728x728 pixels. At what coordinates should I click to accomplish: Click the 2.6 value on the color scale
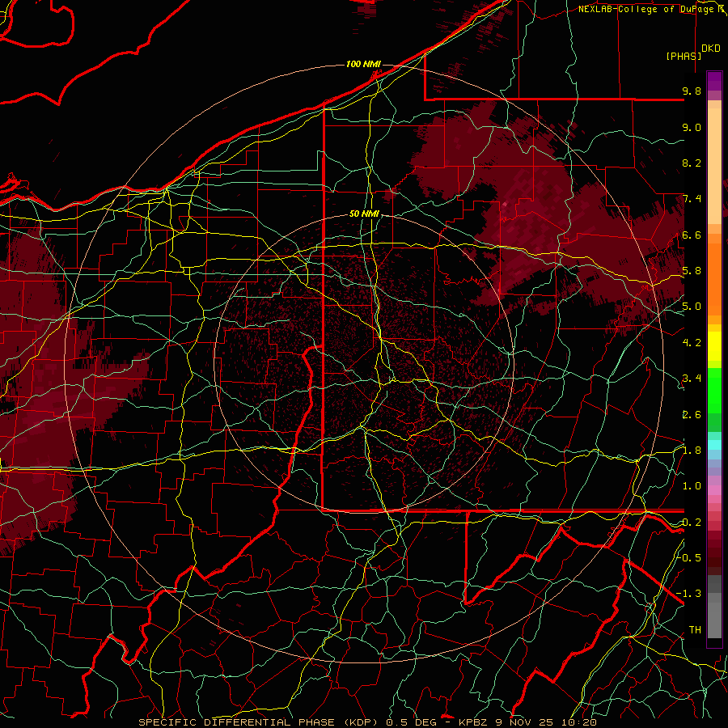692,415
